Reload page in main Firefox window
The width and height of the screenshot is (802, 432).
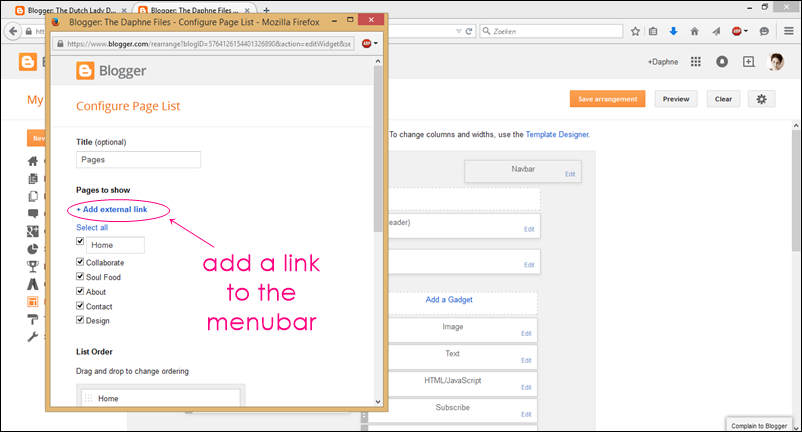tap(469, 31)
